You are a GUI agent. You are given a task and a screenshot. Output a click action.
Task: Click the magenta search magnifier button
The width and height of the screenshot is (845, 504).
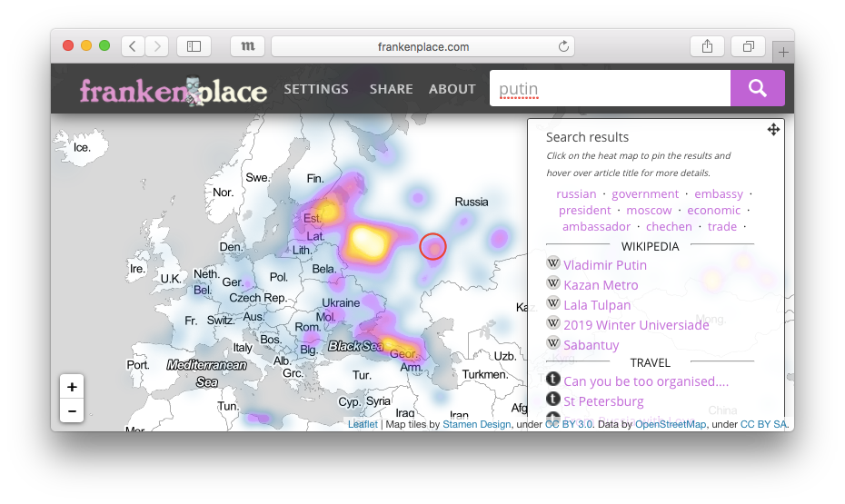click(x=757, y=88)
